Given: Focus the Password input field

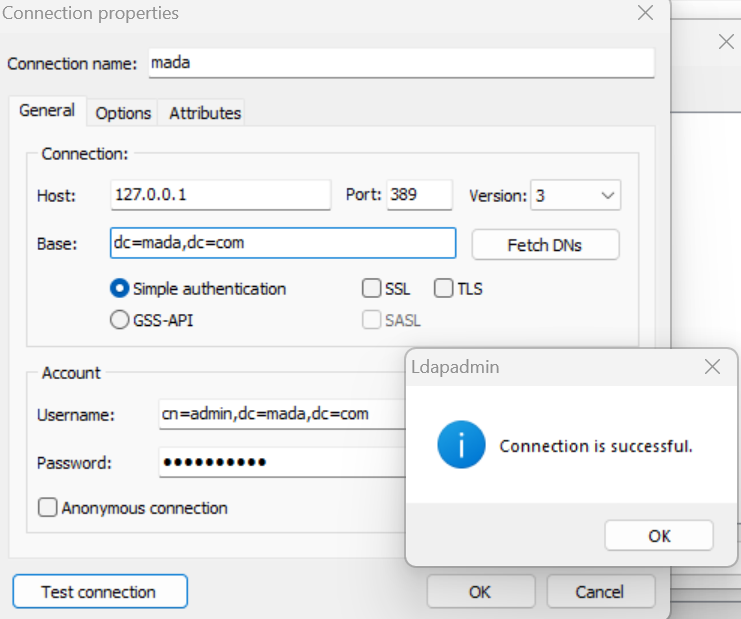Looking at the screenshot, I should [x=282, y=463].
